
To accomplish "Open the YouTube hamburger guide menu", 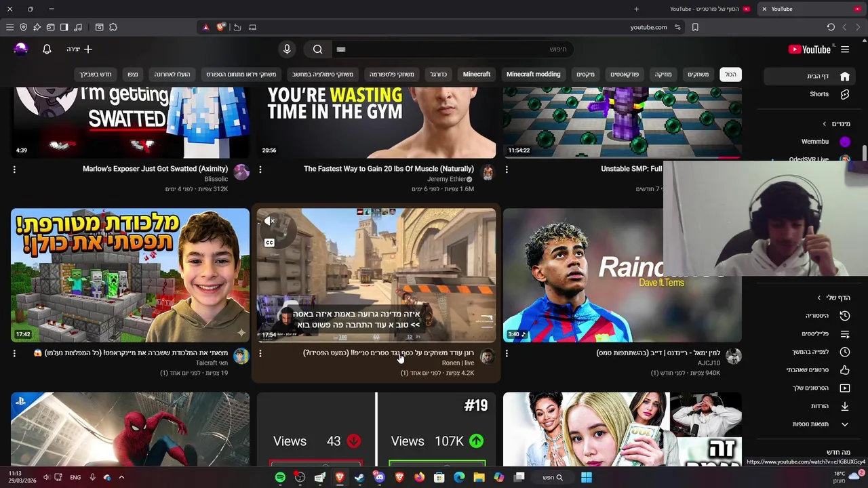I will tap(845, 49).
